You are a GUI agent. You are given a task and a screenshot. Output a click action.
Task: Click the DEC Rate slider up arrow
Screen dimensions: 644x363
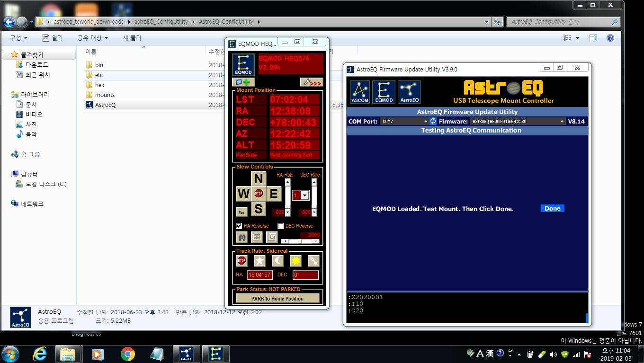pos(314,182)
